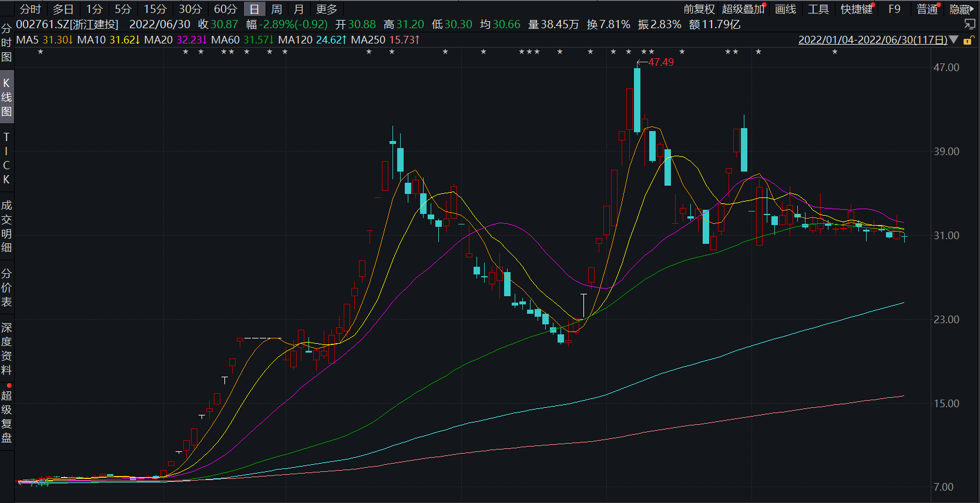Open the 深度资料 sidebar tab
This screenshot has height=503, width=980.
click(6, 348)
